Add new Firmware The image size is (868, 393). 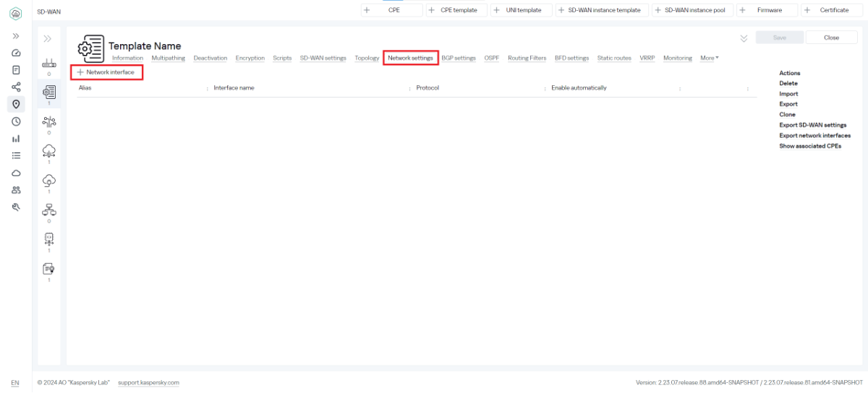point(767,10)
